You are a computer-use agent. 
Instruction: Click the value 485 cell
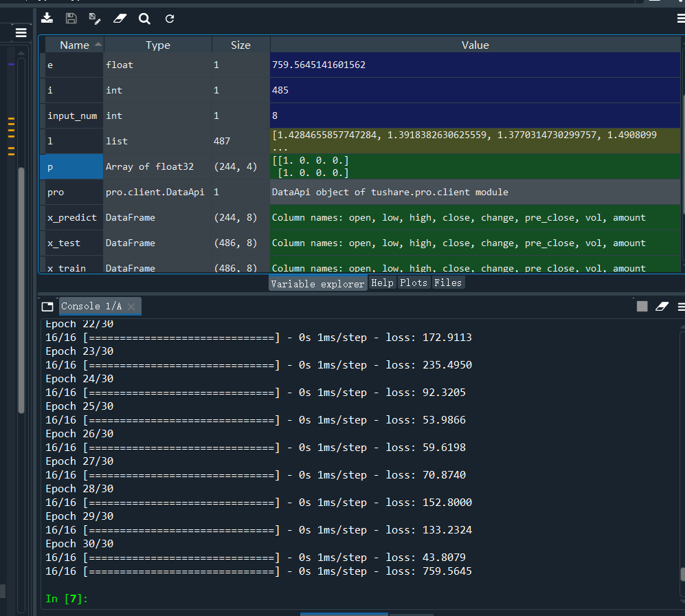[475, 91]
